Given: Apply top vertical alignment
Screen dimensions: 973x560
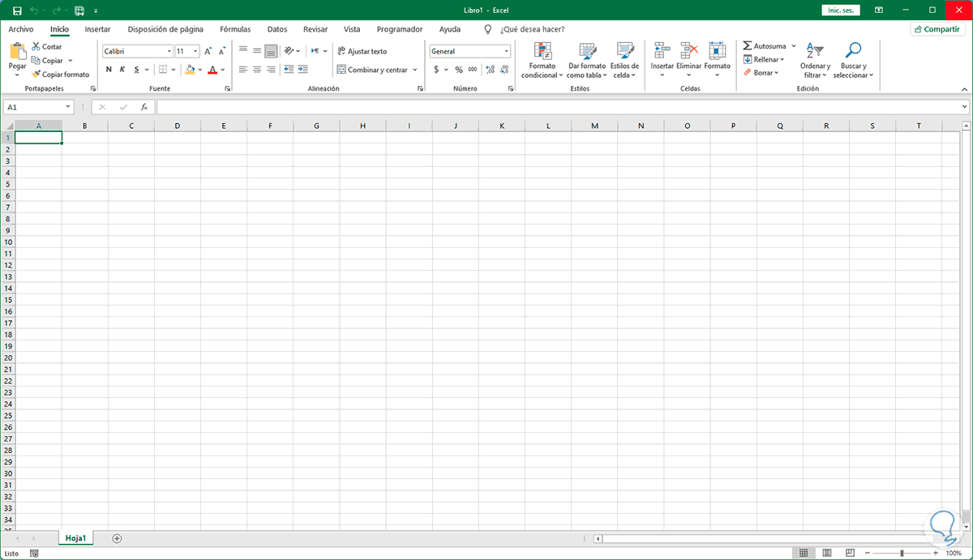Looking at the screenshot, I should coord(243,50).
